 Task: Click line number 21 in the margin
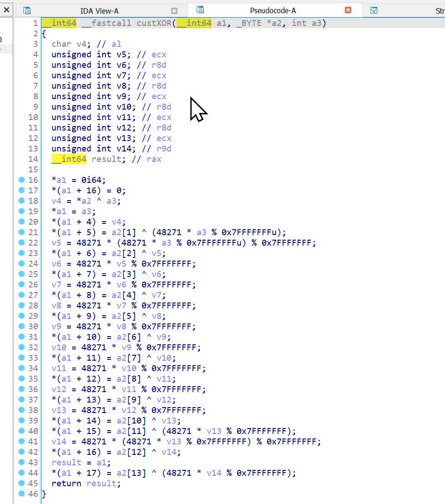(x=33, y=232)
